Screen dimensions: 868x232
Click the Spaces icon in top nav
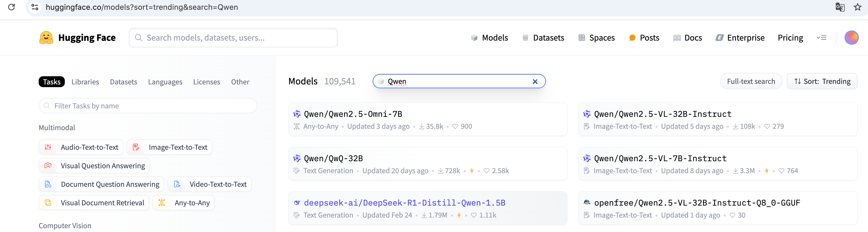click(582, 38)
